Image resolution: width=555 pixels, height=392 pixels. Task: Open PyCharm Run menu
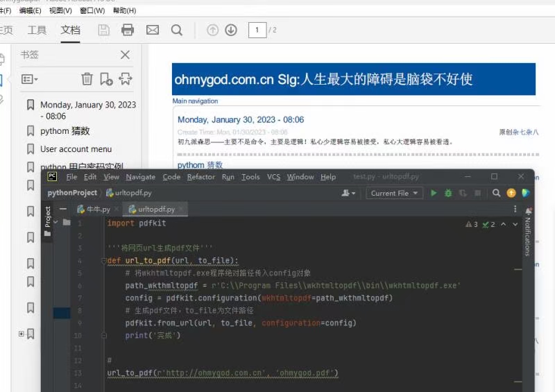228,177
